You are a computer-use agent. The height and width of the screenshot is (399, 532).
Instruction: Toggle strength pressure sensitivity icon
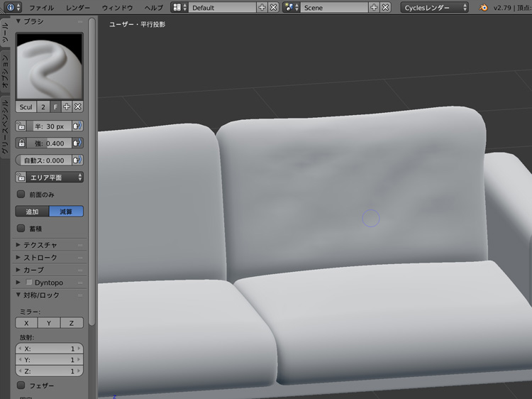click(77, 143)
